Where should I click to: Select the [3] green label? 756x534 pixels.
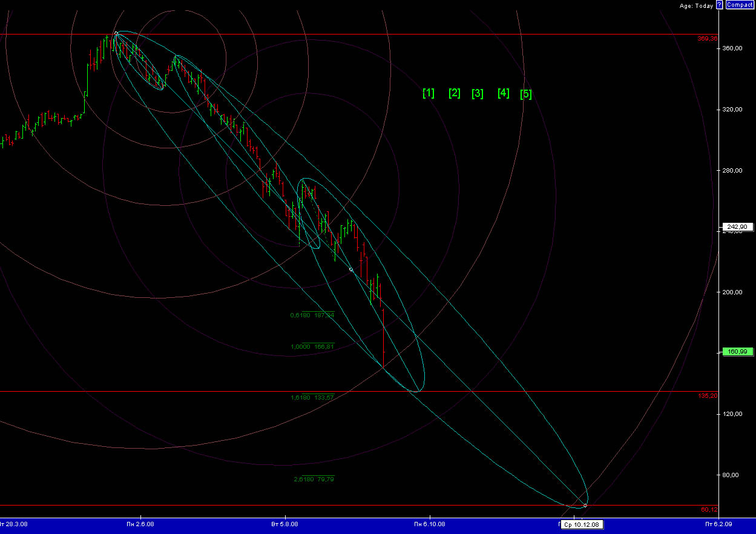click(x=478, y=93)
